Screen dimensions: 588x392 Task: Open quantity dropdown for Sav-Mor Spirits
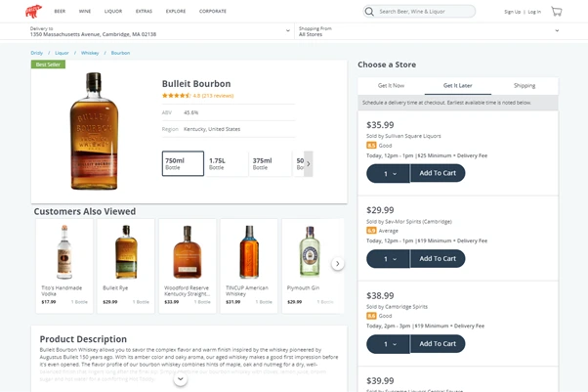(388, 259)
